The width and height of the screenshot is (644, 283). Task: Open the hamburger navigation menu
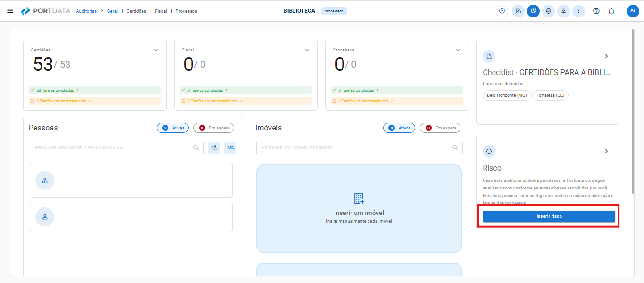pos(10,11)
